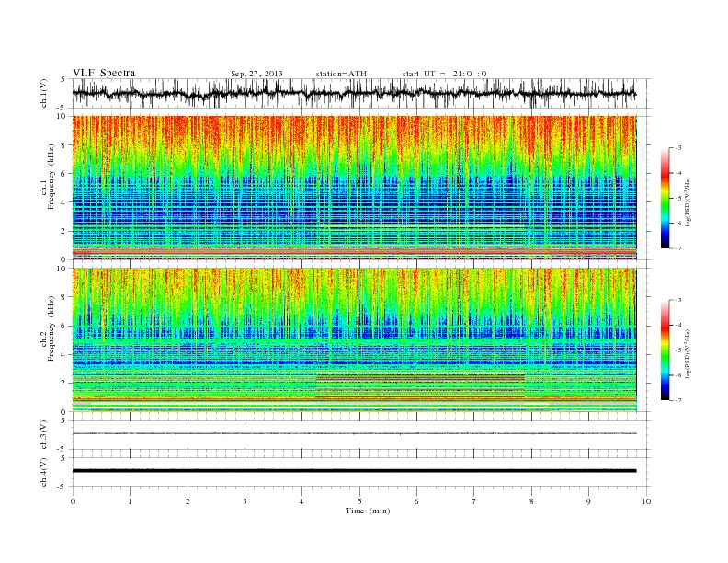Click the "0" tick on the time axis
728x563 pixels.
(73, 501)
